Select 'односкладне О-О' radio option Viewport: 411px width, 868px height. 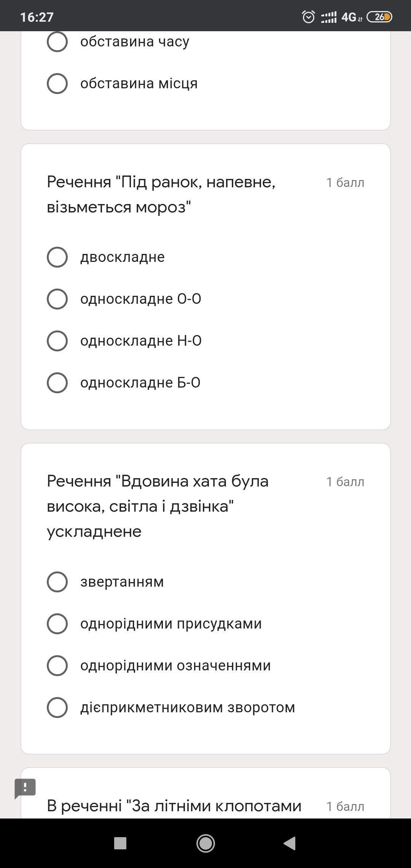point(57,299)
